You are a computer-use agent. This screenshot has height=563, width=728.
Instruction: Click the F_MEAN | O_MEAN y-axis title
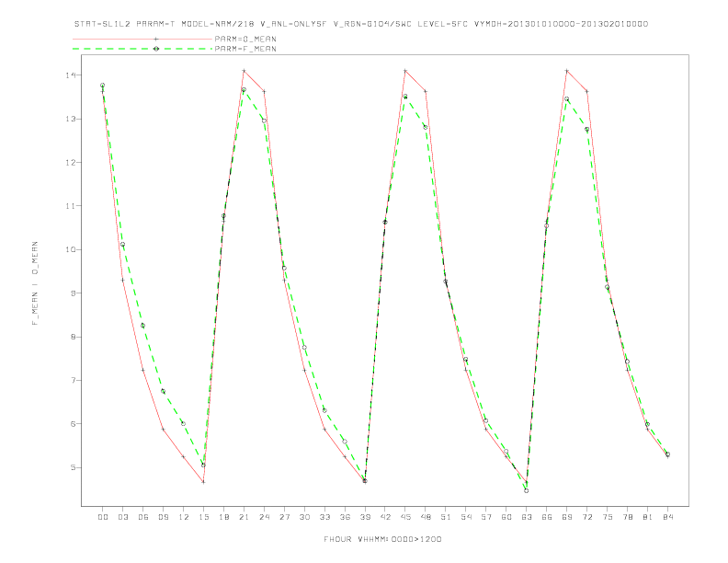tap(35, 283)
